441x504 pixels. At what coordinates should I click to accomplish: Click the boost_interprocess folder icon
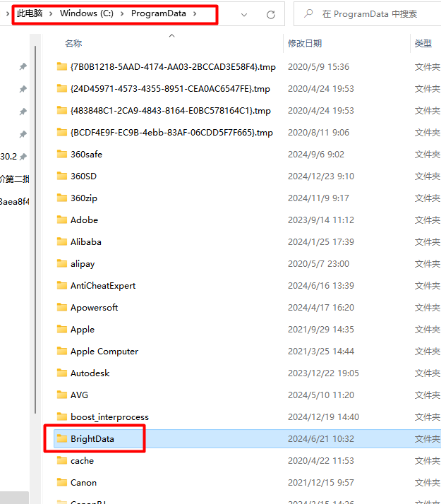pos(62,416)
